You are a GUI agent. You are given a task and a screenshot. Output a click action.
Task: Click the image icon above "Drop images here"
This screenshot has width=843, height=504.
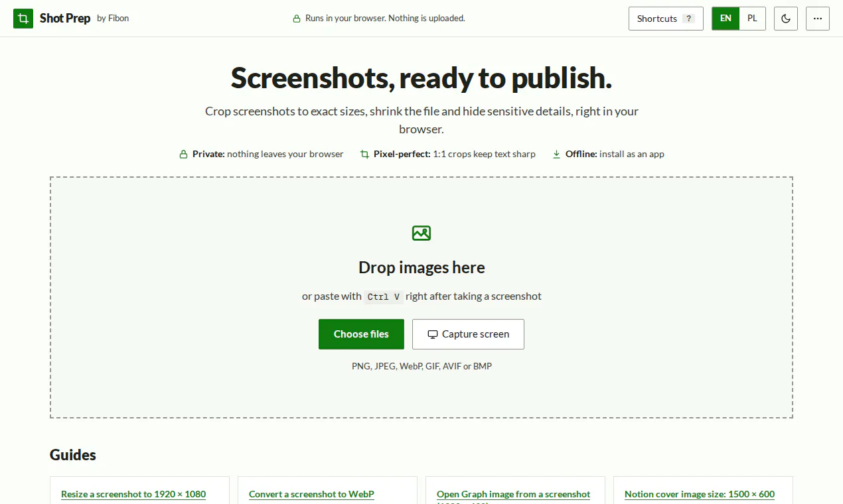tap(421, 233)
